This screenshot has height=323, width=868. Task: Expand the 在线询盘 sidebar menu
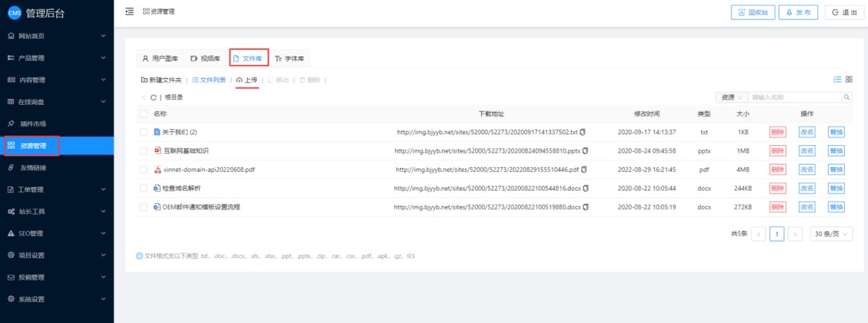point(57,102)
